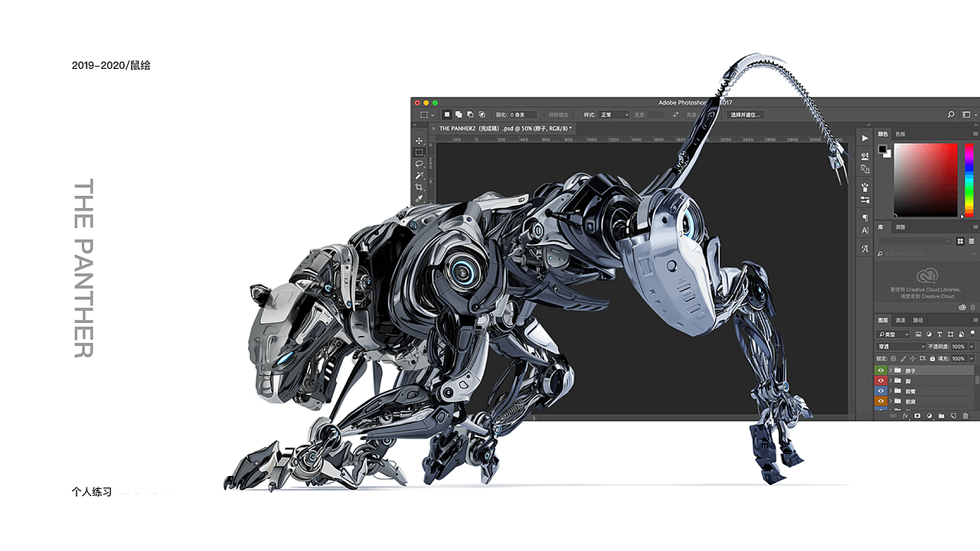Click new adjustment layer icon in Layers panel
The width and height of the screenshot is (980, 551).
tap(929, 416)
